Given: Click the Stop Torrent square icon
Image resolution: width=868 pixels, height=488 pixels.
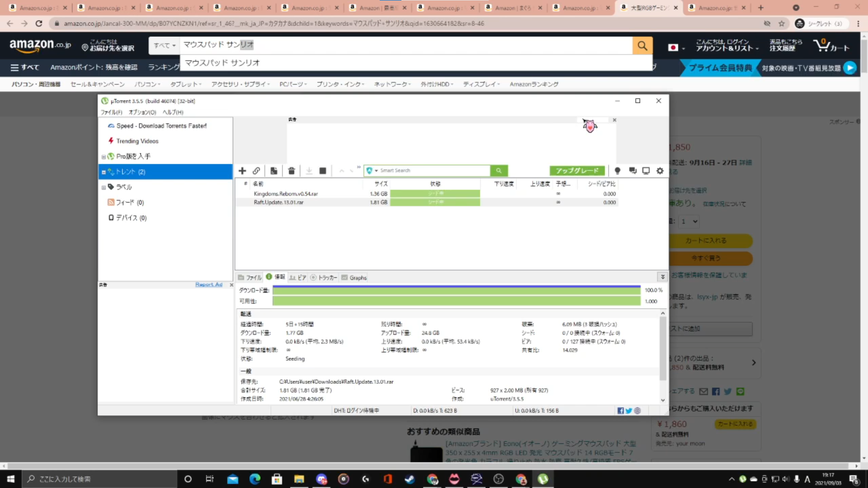Looking at the screenshot, I should click(323, 171).
